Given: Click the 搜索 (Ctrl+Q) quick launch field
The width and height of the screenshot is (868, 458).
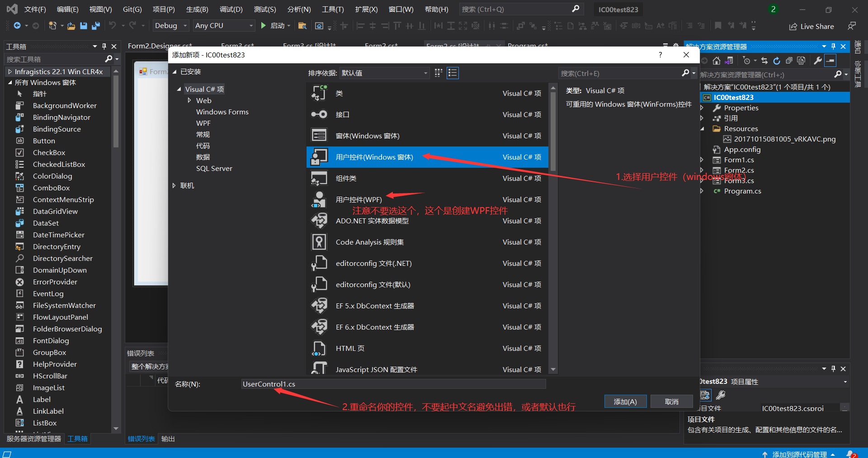Looking at the screenshot, I should [521, 9].
